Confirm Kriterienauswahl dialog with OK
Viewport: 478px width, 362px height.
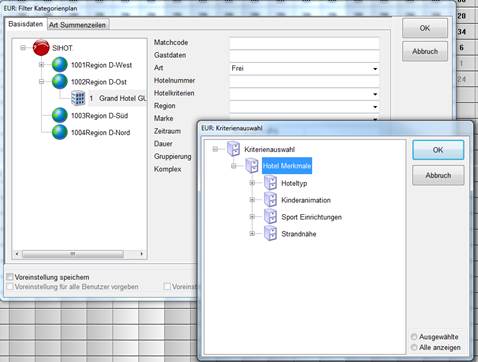click(438, 150)
